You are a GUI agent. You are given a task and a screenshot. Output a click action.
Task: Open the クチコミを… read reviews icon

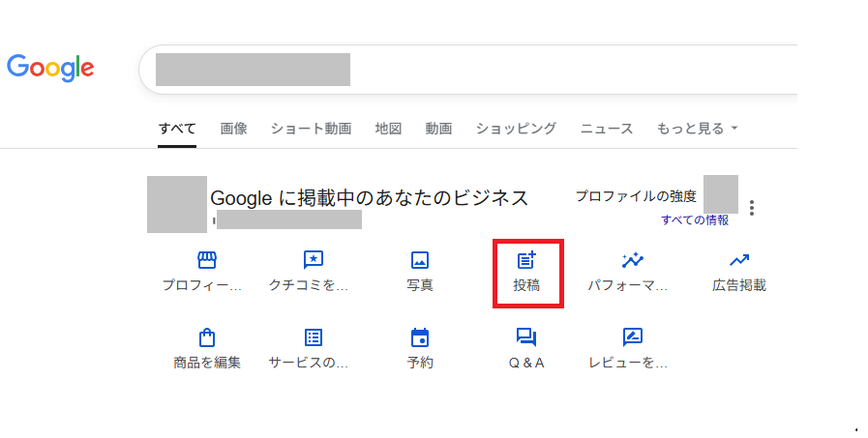pyautogui.click(x=314, y=260)
